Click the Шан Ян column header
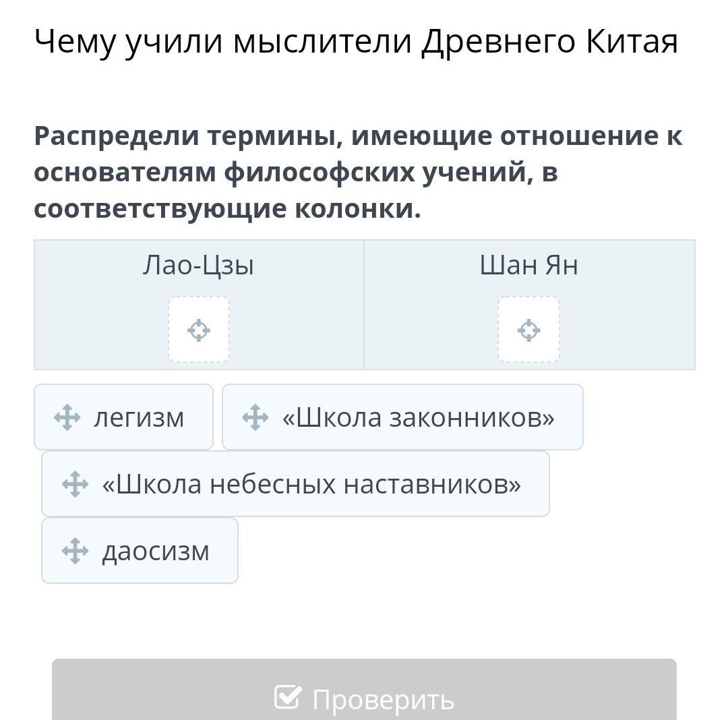Screen dimensions: 728x720 point(529,266)
